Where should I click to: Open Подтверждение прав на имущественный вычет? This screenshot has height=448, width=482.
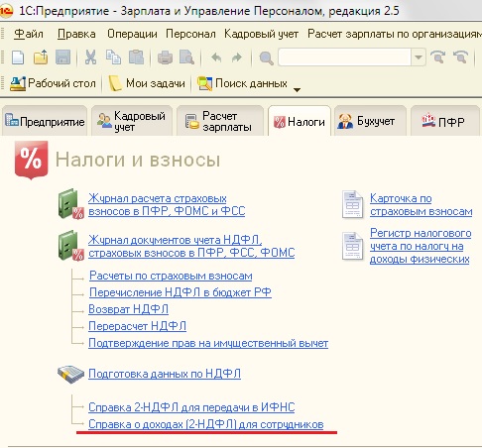(208, 343)
